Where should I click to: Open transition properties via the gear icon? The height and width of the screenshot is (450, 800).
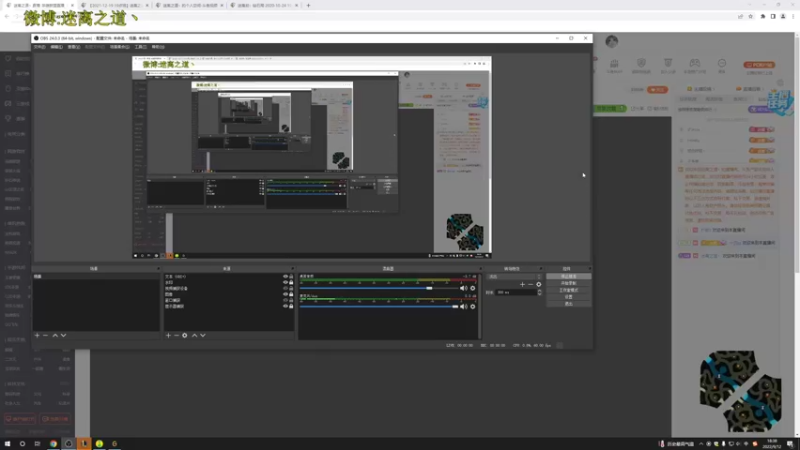tap(539, 284)
